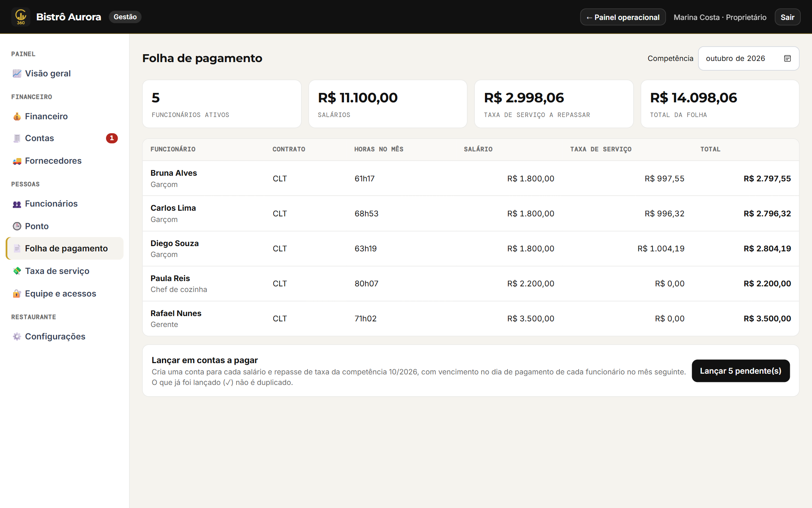812x508 pixels.
Task: Select the active Folha de pagamento item
Action: tap(65, 248)
